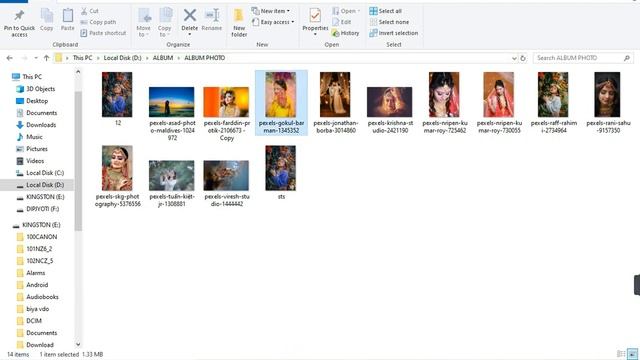Click the Up one level arrow
The height and width of the screenshot is (360, 640).
point(47,58)
